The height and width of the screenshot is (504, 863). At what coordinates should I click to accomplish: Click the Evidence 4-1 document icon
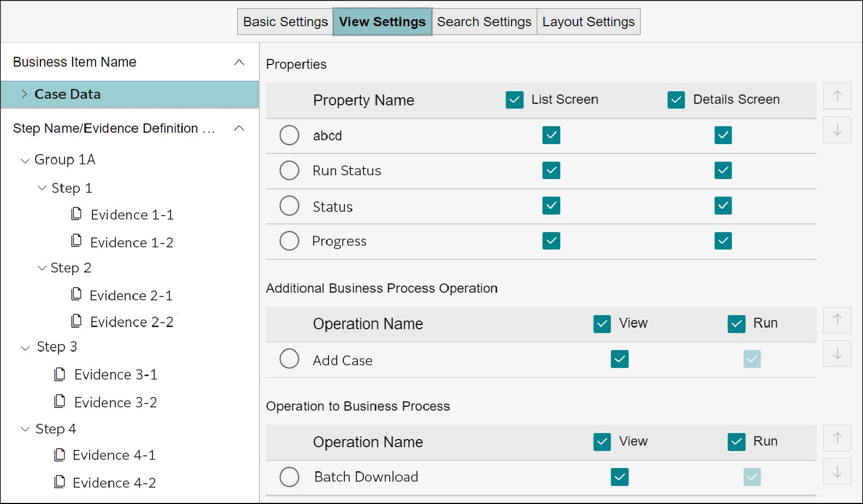[x=60, y=455]
